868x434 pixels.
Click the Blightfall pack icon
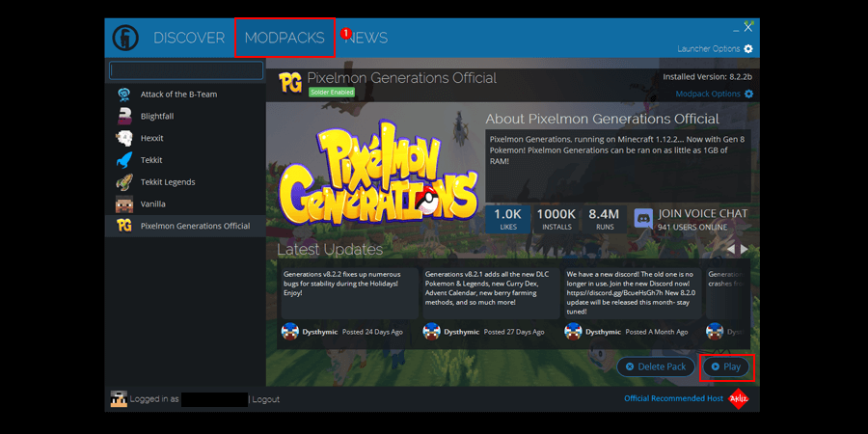(x=124, y=117)
